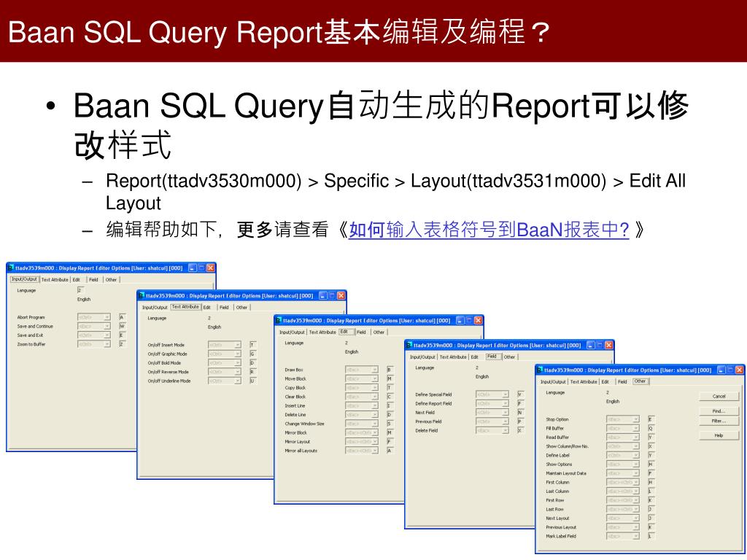Switch to Field tab in the rightmost window

(622, 381)
